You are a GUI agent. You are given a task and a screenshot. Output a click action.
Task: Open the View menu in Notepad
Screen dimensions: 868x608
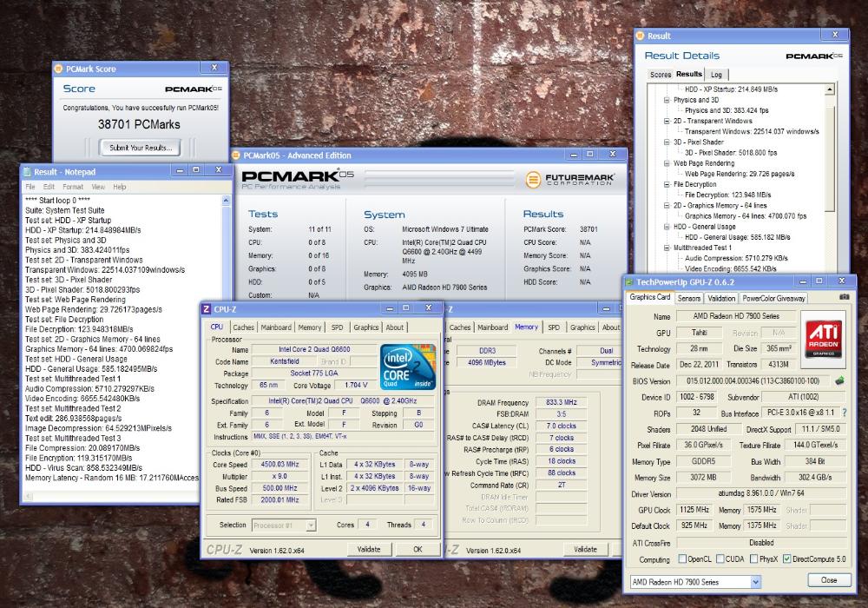coord(98,187)
